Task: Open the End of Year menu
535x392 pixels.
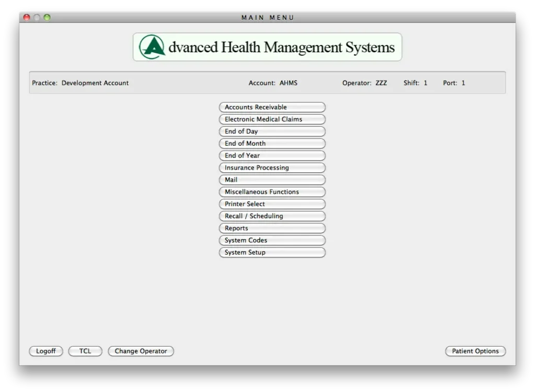Action: tap(272, 155)
